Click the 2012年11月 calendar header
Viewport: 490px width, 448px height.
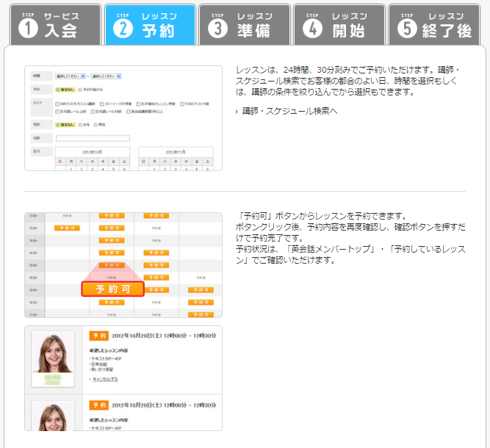coord(176,152)
